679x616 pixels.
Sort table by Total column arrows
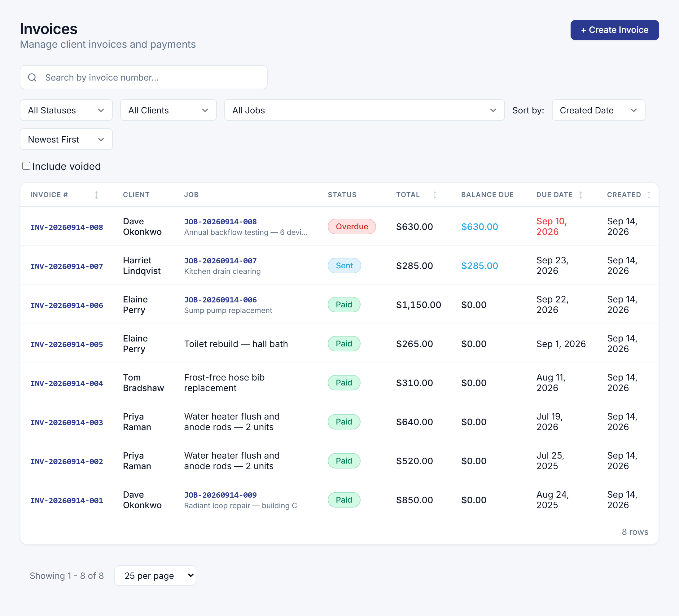[435, 195]
